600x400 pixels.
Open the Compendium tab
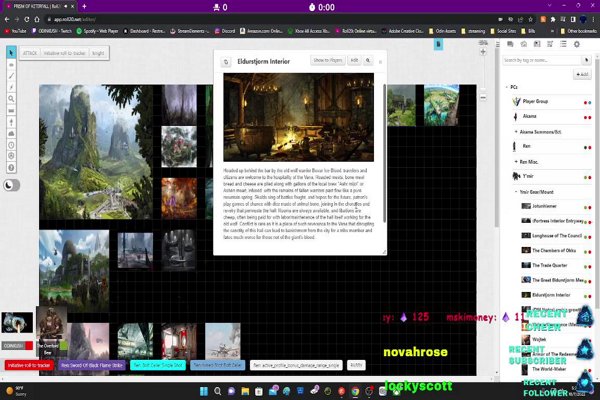click(x=550, y=44)
